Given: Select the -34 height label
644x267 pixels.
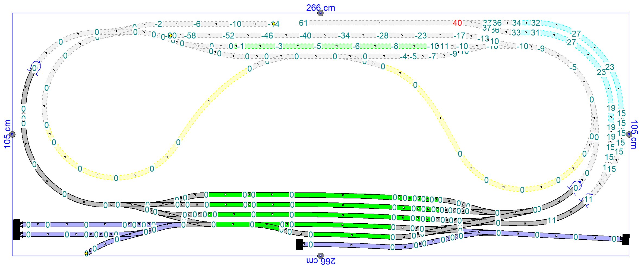Looking at the screenshot, I should 344,36.
